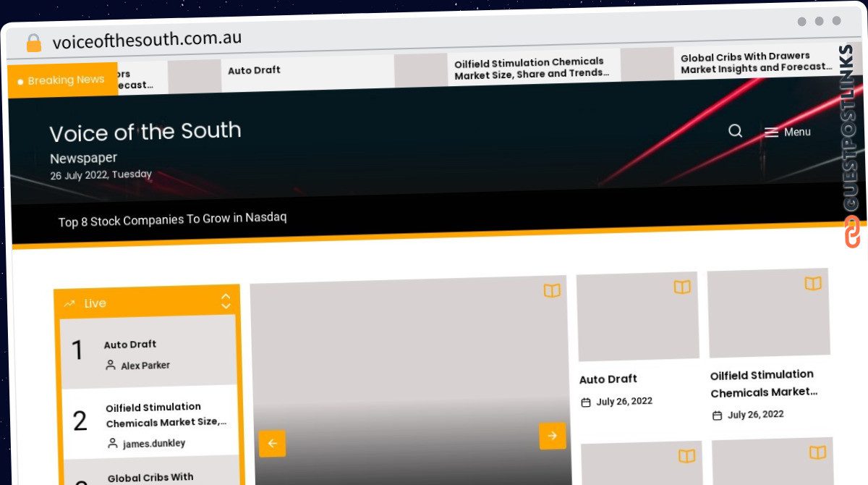This screenshot has width=868, height=485.
Task: Click the '26 July 2022, Tuesday' date text
Action: tap(101, 174)
